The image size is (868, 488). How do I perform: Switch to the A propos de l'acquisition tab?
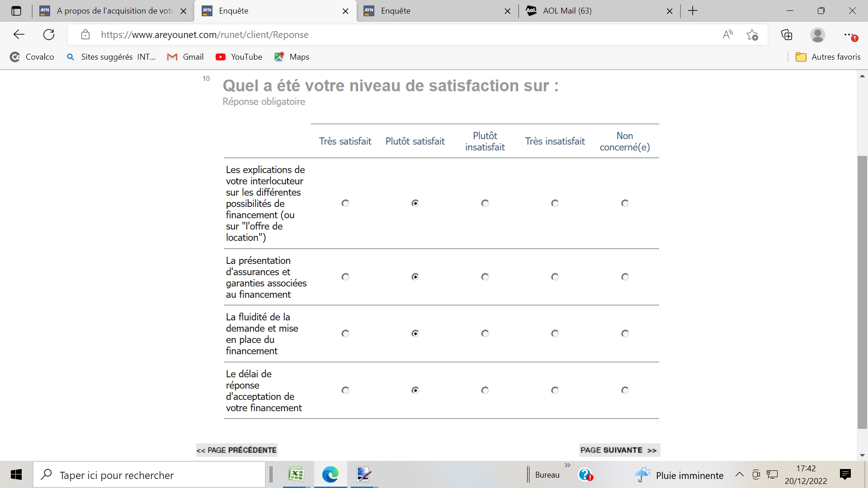click(x=113, y=11)
